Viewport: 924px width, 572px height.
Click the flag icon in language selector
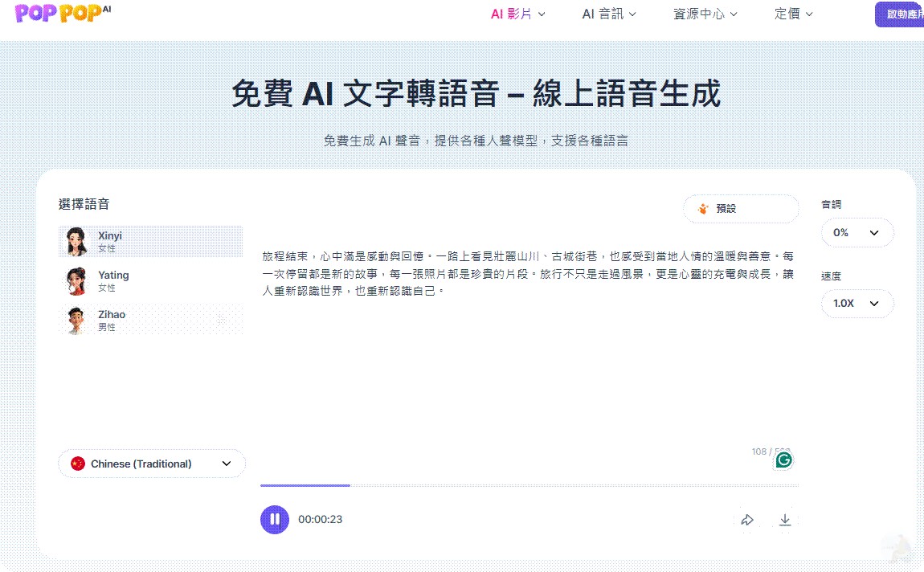[x=78, y=464]
